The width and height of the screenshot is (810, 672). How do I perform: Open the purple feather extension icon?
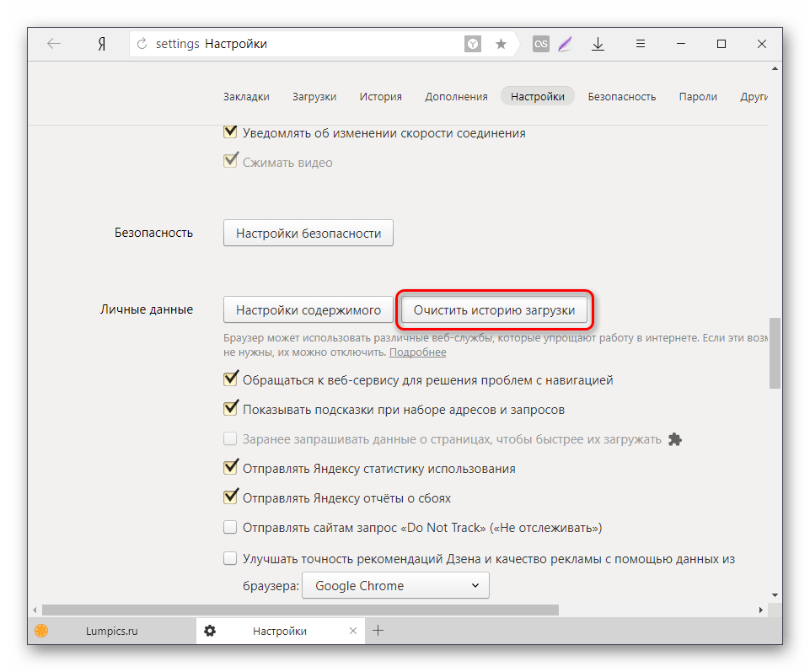(x=565, y=44)
